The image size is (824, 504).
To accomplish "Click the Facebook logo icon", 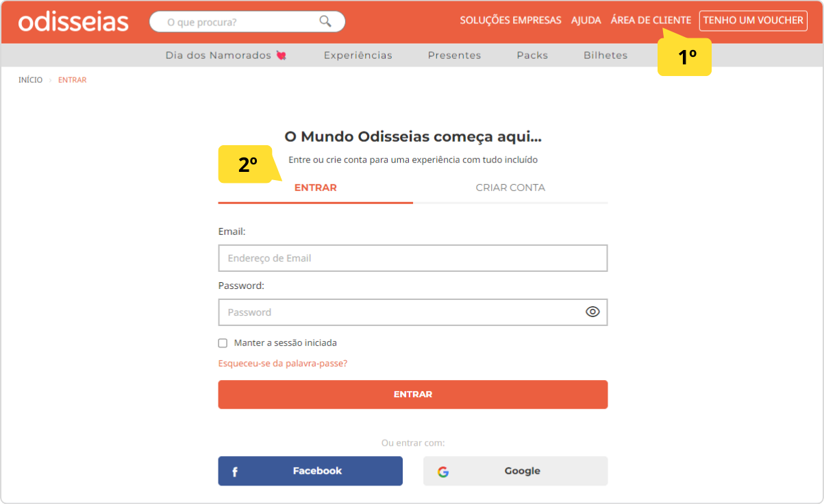I will coord(235,472).
